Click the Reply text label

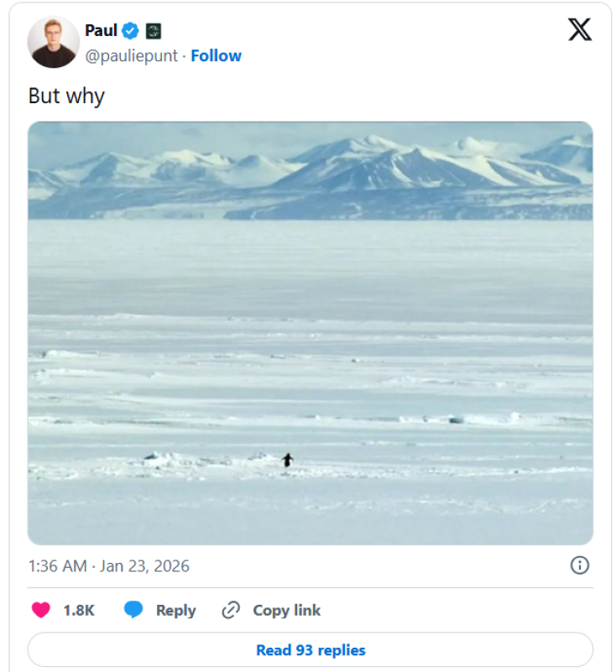[x=175, y=610]
